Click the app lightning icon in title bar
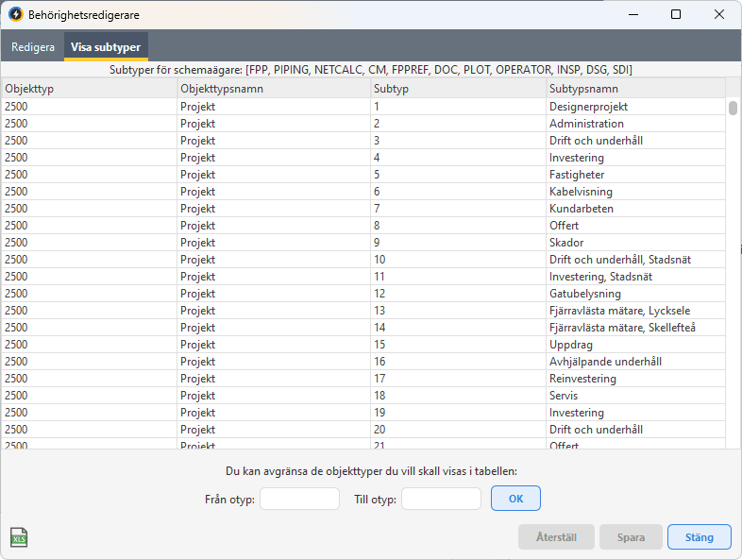Screen dimensions: 742x560 coord(16,15)
